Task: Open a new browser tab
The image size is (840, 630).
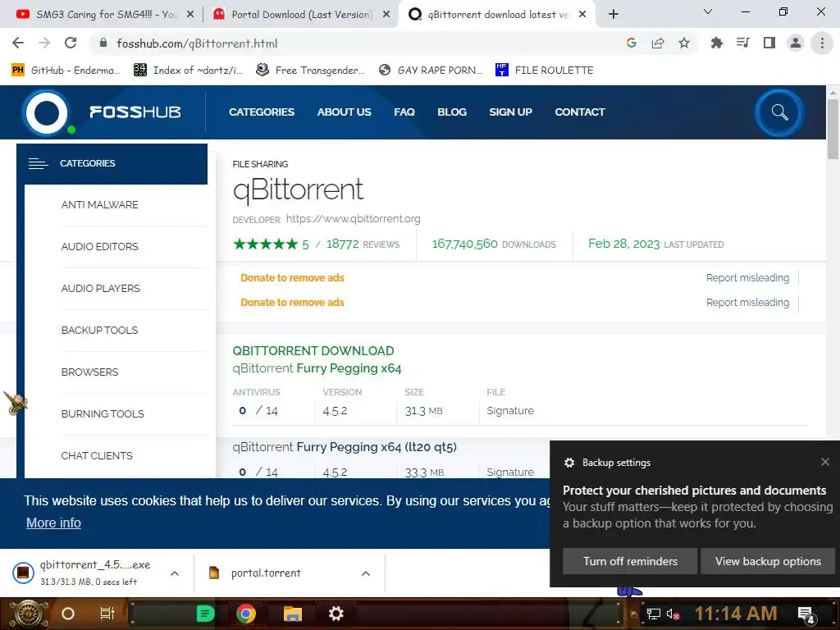Action: (x=614, y=14)
